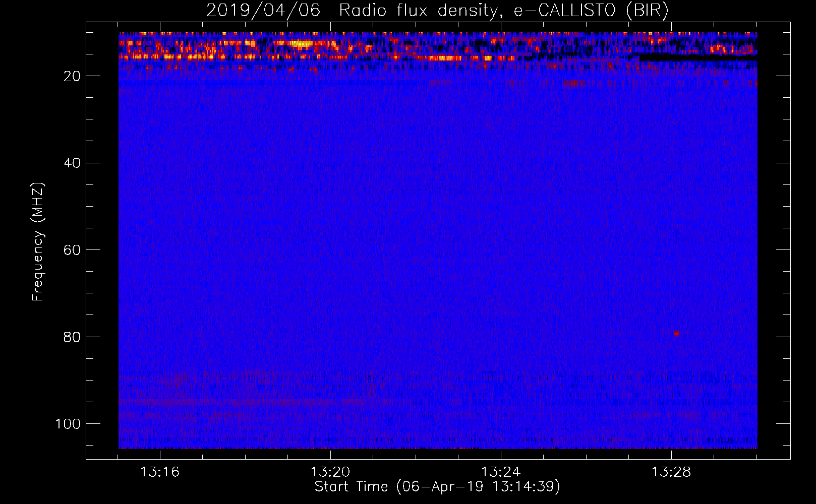Click the 60 frequency tick label
Image resolution: width=816 pixels, height=504 pixels.
pos(72,250)
